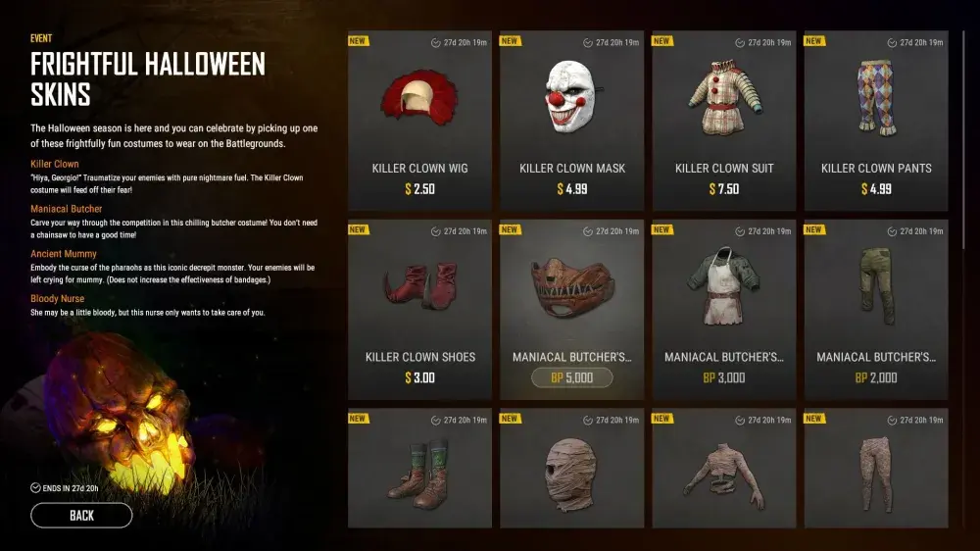Click the Ancient Mummy description heading
The height and width of the screenshot is (551, 980).
coord(63,254)
